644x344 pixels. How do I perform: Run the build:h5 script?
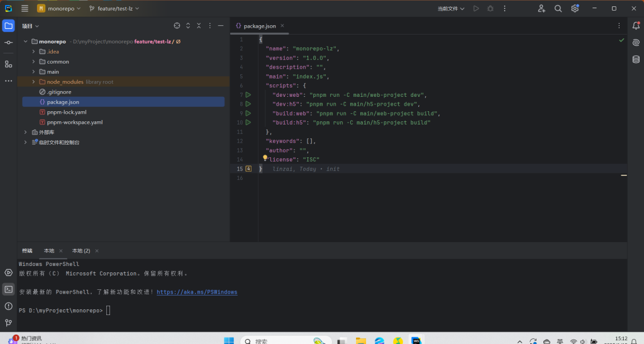(x=248, y=123)
